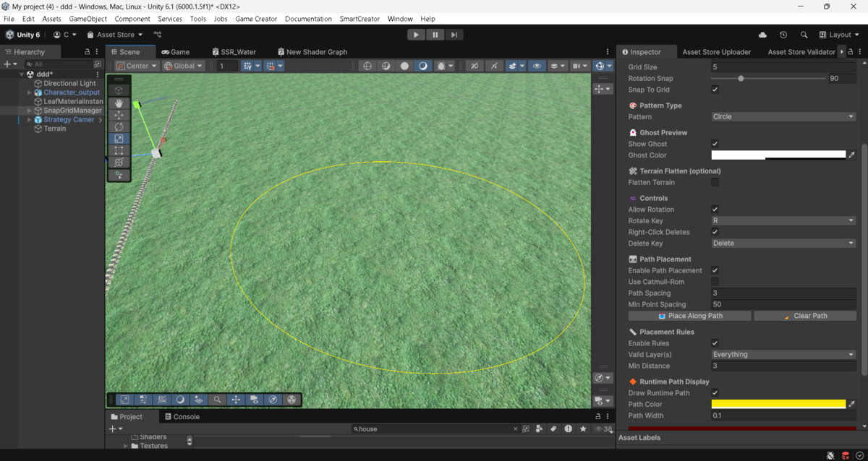Toggle Enable Rules checkbox
The image size is (868, 461).
point(715,343)
